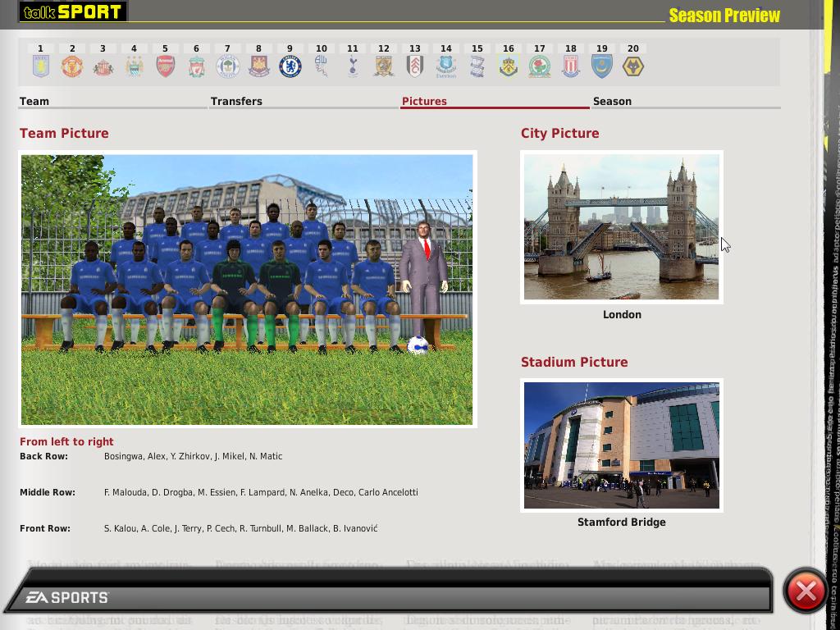Select the Portsmouth crest at position 19
Viewport: 840px width, 630px height.
pyautogui.click(x=601, y=66)
